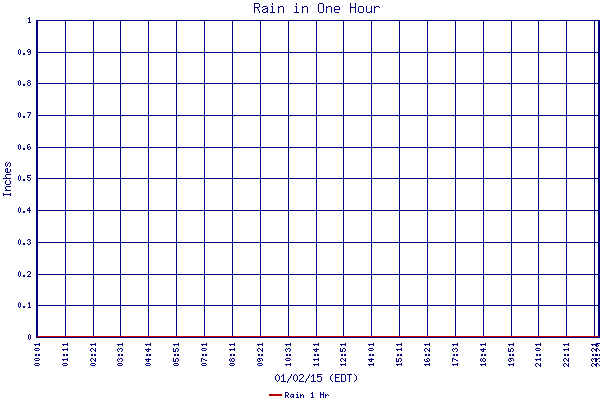This screenshot has height=400, width=600.
Task: Click the x-axis time label 22:11
Action: pos(567,354)
